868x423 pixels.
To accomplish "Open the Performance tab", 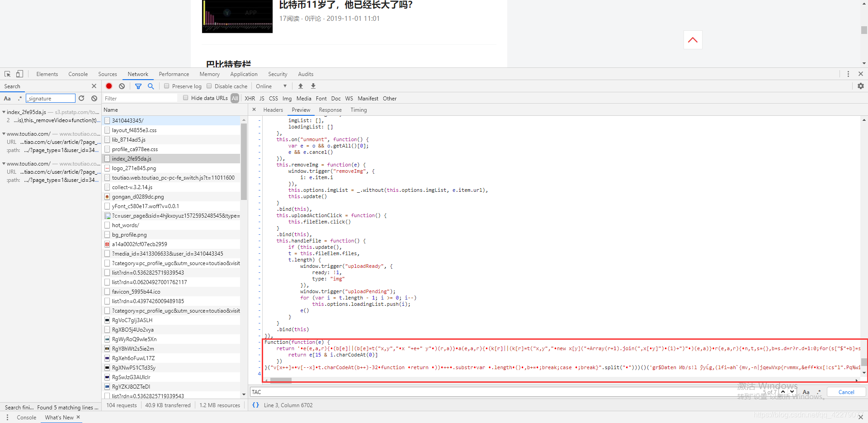I will (174, 74).
